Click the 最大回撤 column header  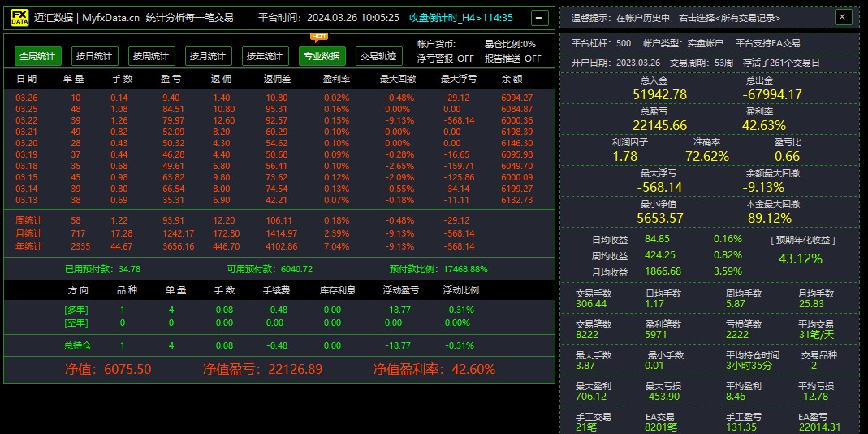(x=398, y=80)
